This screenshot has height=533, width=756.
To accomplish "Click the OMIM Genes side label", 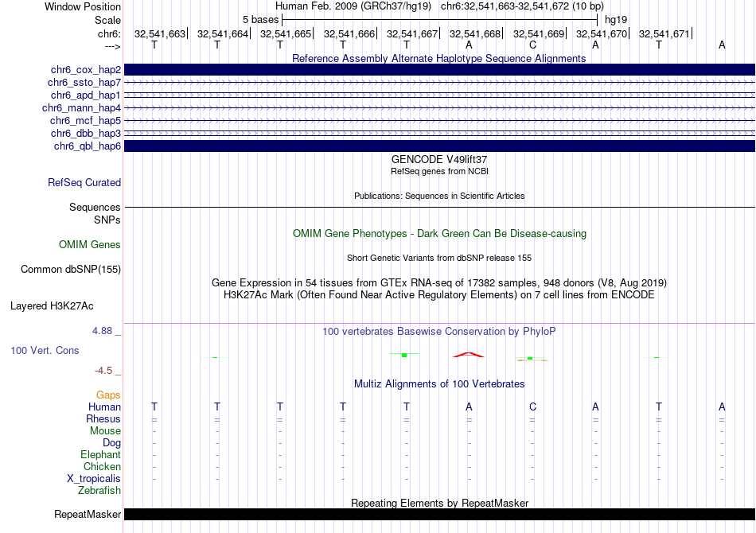I will pos(90,245).
